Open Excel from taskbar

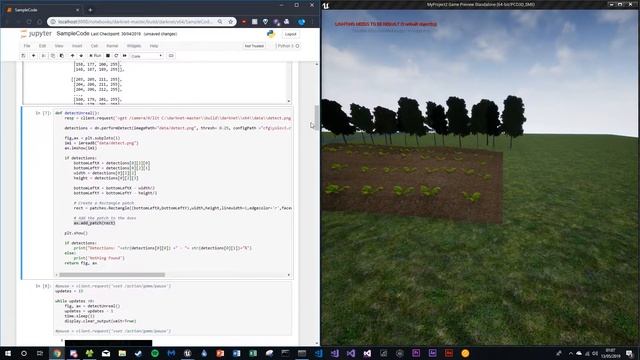click(253, 353)
